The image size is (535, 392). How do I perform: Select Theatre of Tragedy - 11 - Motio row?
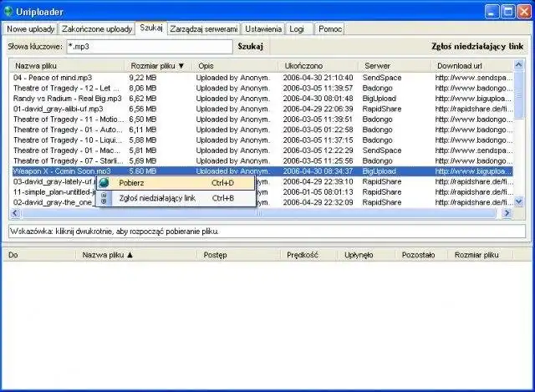(262, 120)
